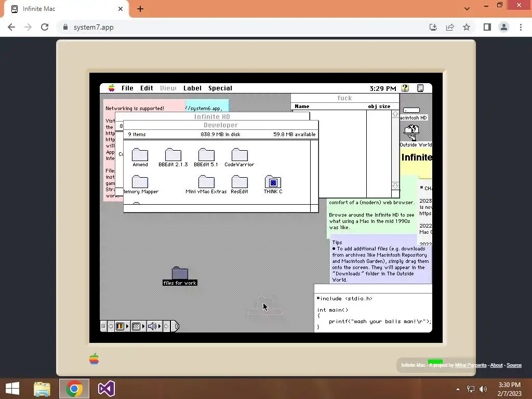Open the Chrome three-dot menu

[521, 27]
